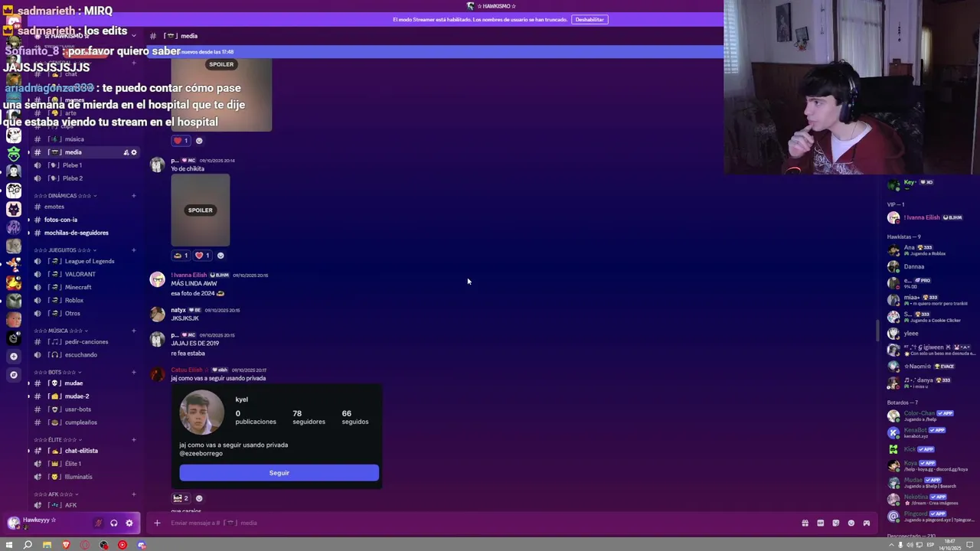
Task: Reveal the spoiler image under "Yo de chikita"
Action: coord(201,210)
